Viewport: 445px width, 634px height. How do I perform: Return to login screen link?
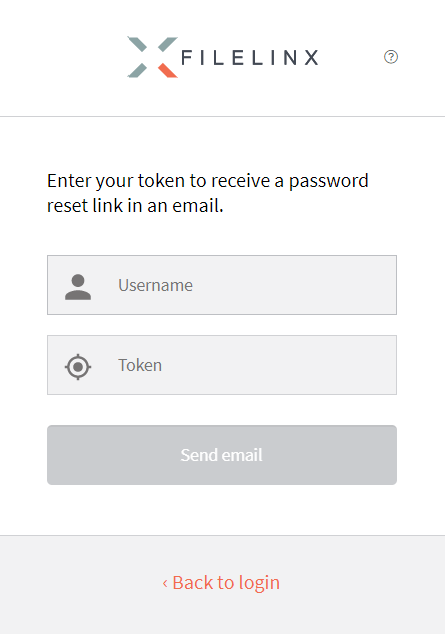tap(221, 583)
